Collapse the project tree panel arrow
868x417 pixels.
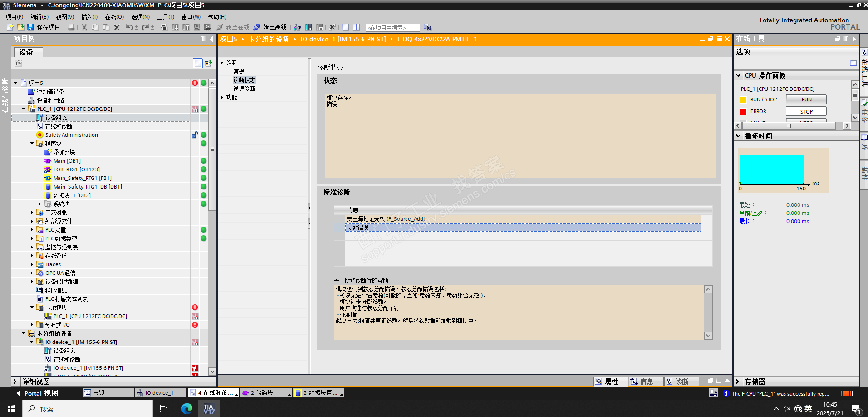click(x=211, y=39)
